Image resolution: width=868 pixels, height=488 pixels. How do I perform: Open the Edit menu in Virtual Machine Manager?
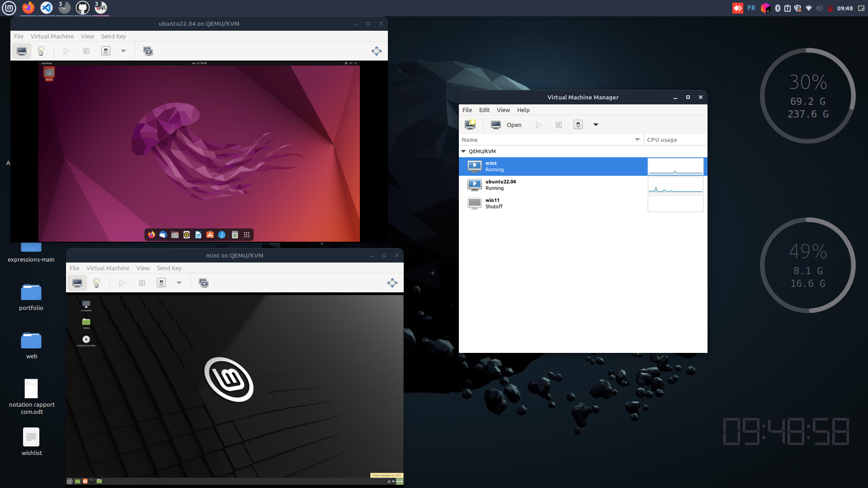[x=484, y=110]
